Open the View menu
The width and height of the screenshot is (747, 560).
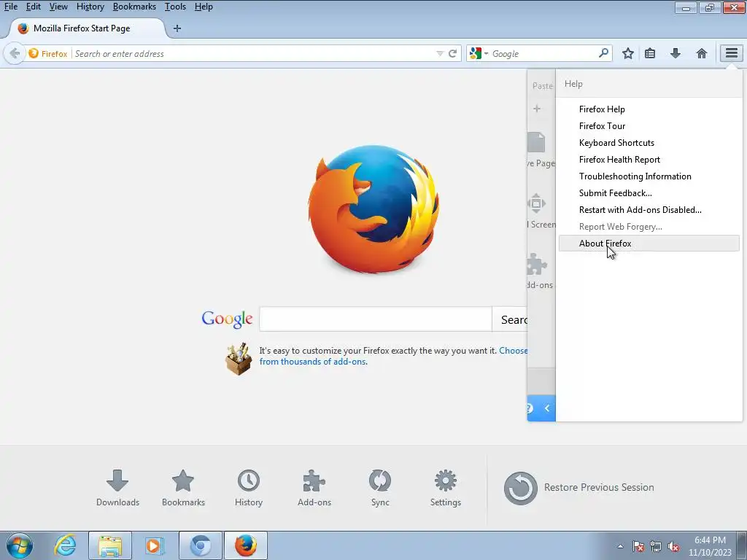[58, 7]
